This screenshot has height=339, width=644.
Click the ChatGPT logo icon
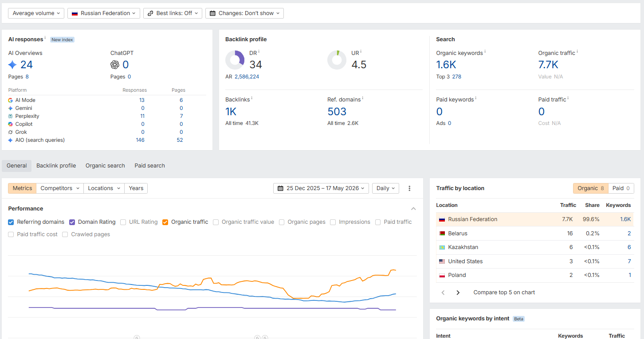click(x=115, y=65)
